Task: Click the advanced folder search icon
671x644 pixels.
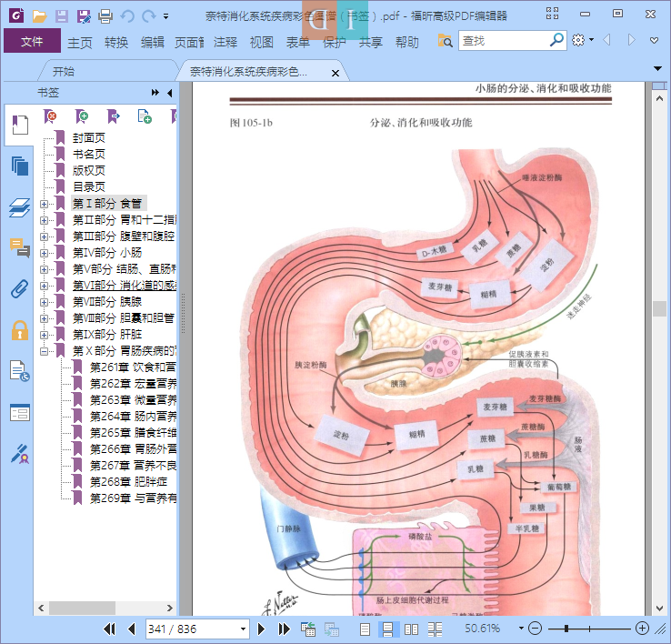Action: [445, 41]
